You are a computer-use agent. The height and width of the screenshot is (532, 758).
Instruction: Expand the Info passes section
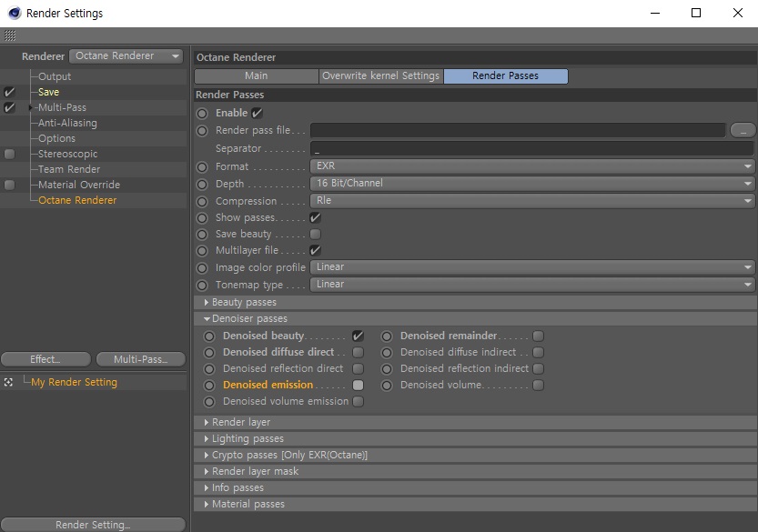click(476, 488)
